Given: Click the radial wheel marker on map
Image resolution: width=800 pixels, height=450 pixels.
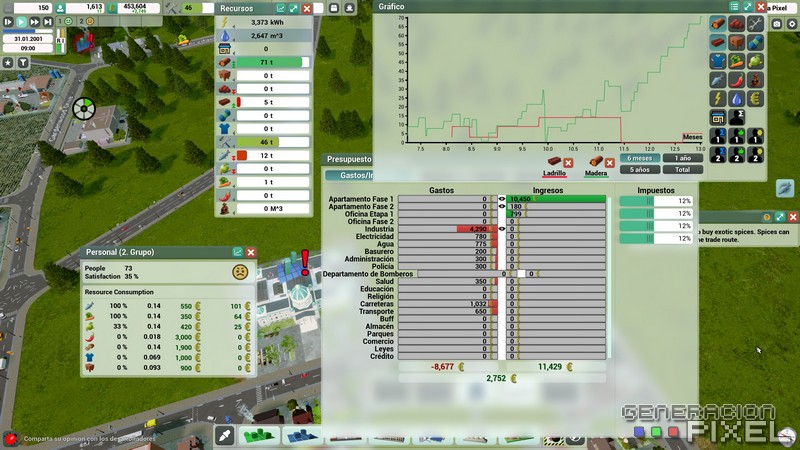Looking at the screenshot, I should click(x=84, y=109).
